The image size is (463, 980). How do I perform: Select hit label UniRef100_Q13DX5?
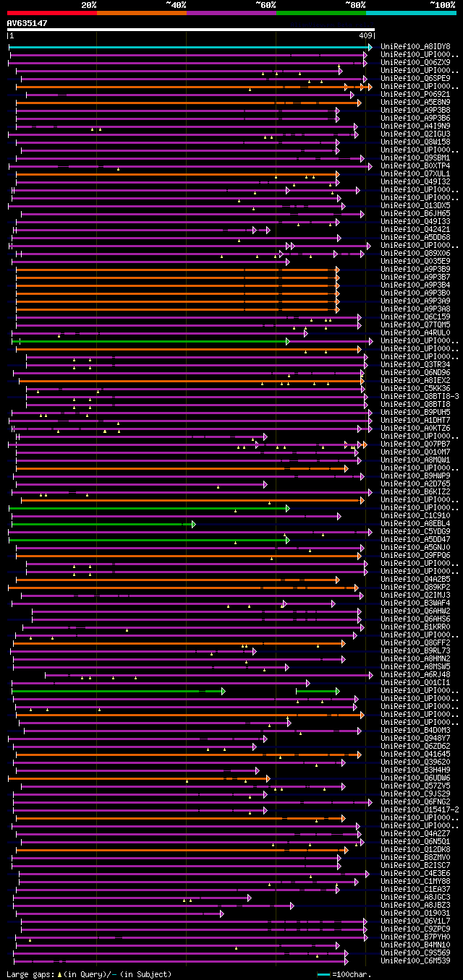coord(417,206)
